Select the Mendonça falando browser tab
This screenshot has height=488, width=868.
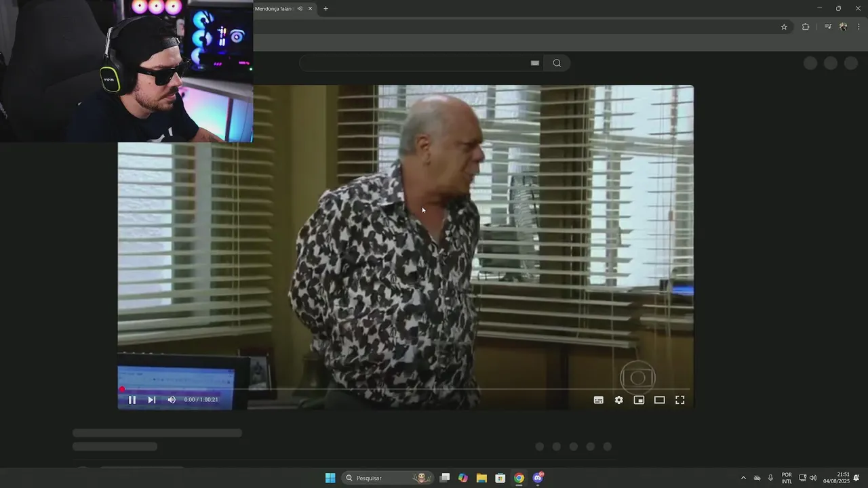274,9
